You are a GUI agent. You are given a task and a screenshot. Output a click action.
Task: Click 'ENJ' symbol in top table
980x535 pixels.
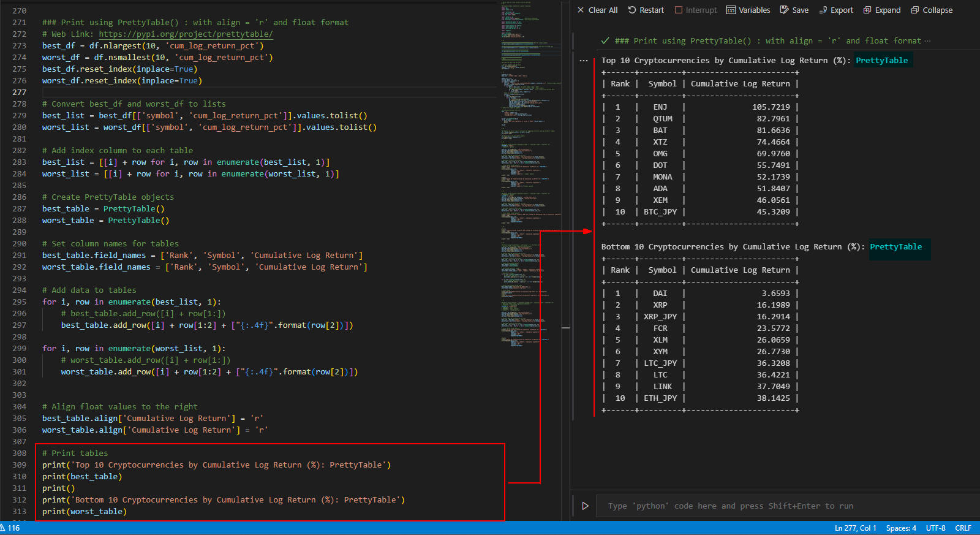pyautogui.click(x=660, y=107)
